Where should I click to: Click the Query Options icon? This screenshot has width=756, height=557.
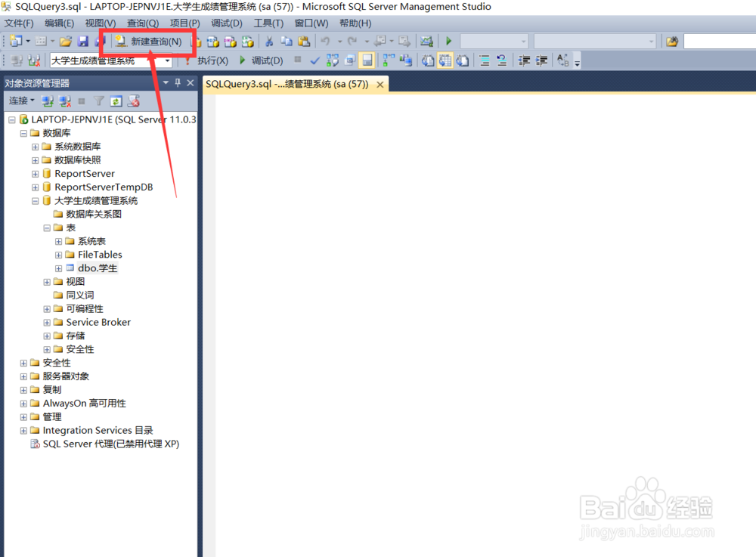point(350,60)
